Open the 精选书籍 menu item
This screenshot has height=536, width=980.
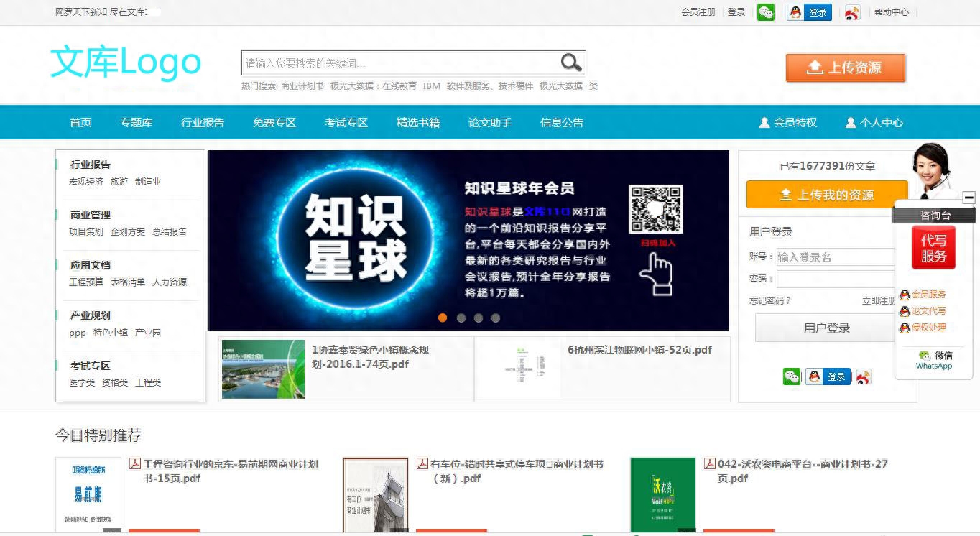tap(417, 122)
